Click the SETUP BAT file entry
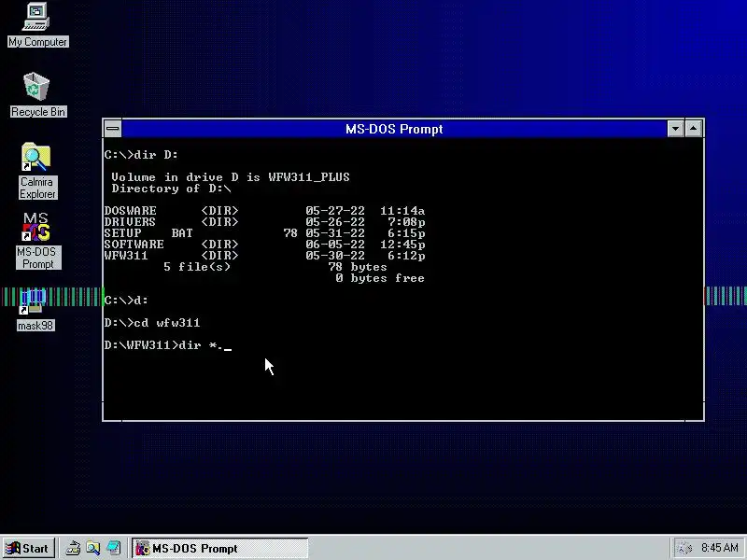Screen dimensions: 747x560 coord(264,232)
